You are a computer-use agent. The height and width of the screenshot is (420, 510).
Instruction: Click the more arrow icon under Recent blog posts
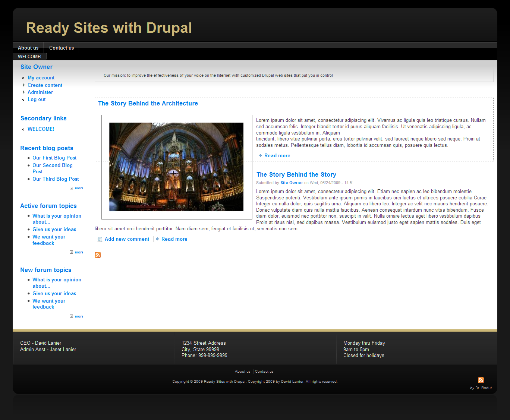tap(71, 188)
